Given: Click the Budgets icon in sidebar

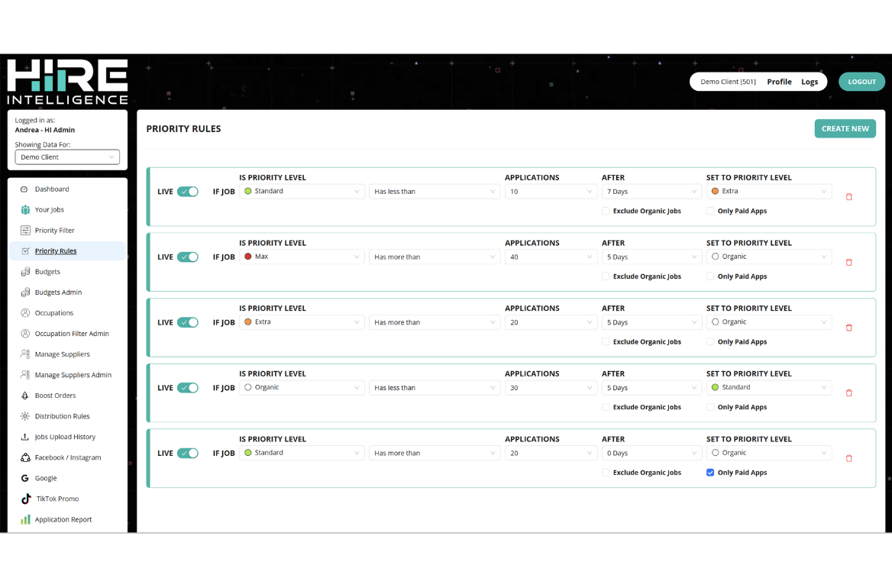Looking at the screenshot, I should tap(24, 272).
